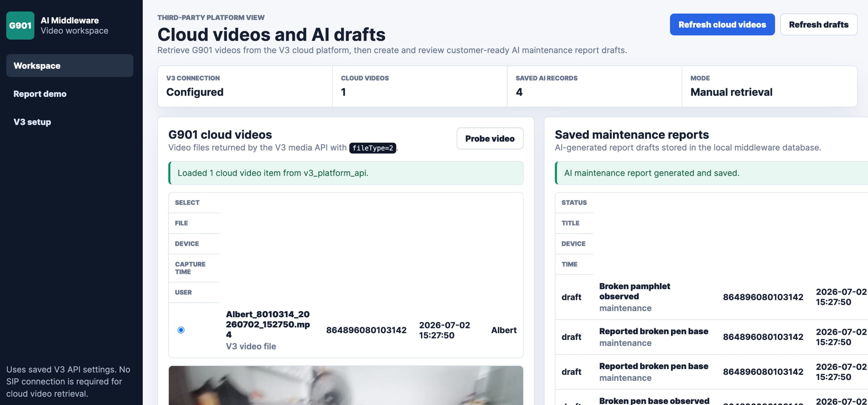The width and height of the screenshot is (868, 405).
Task: Click the V3 video file label
Action: (251, 346)
